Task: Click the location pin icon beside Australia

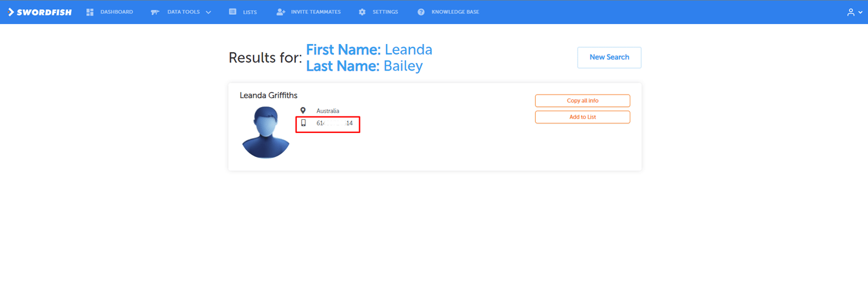Action: tap(303, 110)
